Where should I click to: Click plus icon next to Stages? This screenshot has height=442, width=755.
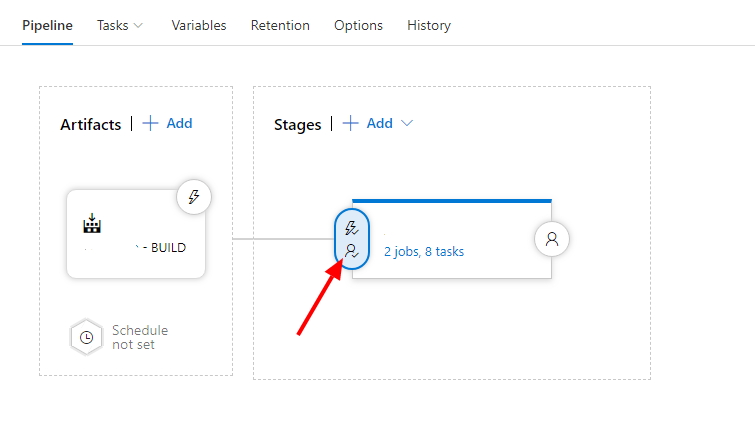351,123
